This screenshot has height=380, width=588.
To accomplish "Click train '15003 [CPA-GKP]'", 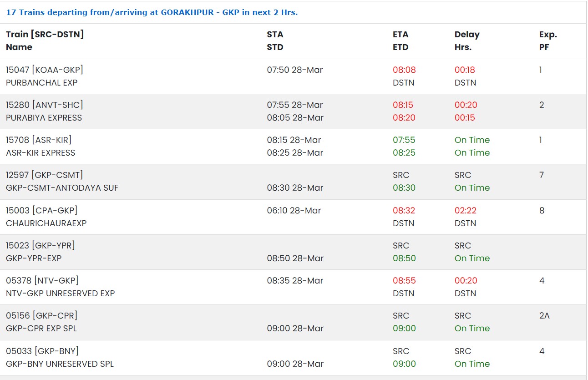I will click(42, 211).
